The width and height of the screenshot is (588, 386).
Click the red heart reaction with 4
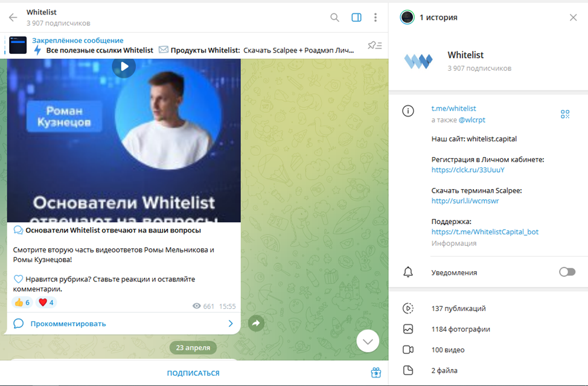(46, 303)
